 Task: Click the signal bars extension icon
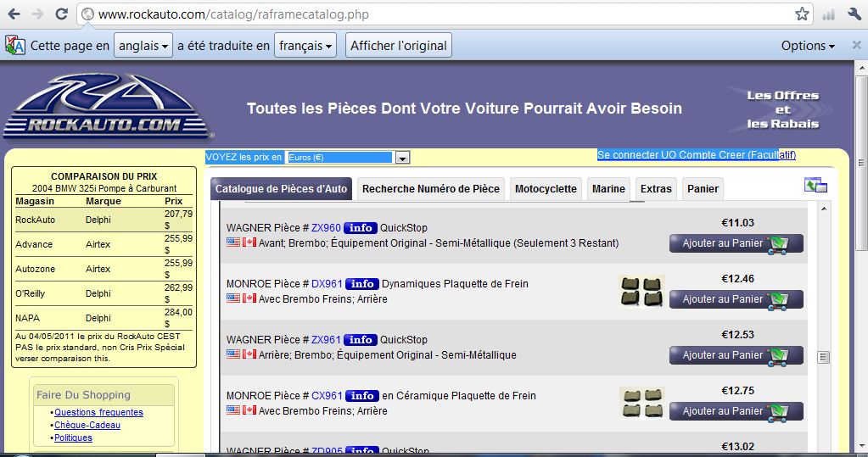coord(828,14)
